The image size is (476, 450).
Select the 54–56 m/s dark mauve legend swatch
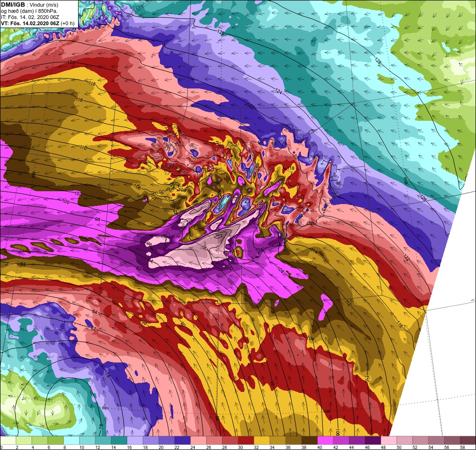pyautogui.click(x=436, y=440)
